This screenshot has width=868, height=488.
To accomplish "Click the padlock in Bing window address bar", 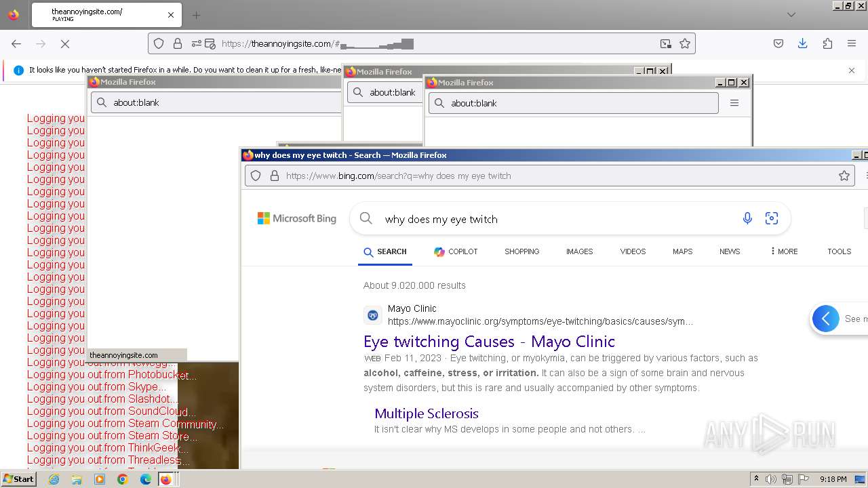I will [275, 176].
